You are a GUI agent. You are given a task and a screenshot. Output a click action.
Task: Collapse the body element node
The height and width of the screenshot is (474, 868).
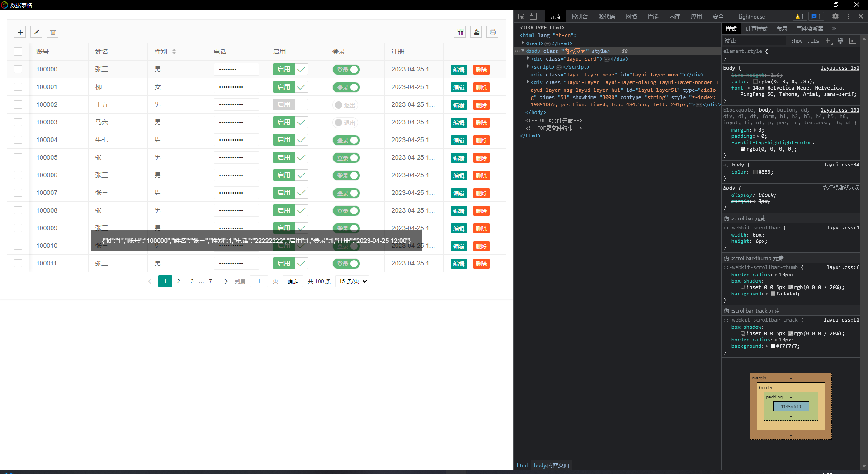pyautogui.click(x=523, y=51)
